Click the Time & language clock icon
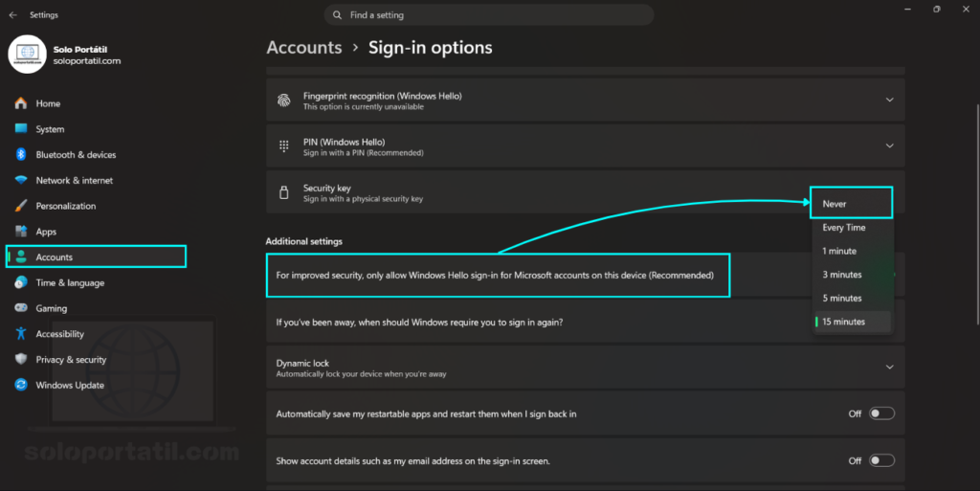Screen dimensions: 980x491 click(x=21, y=282)
